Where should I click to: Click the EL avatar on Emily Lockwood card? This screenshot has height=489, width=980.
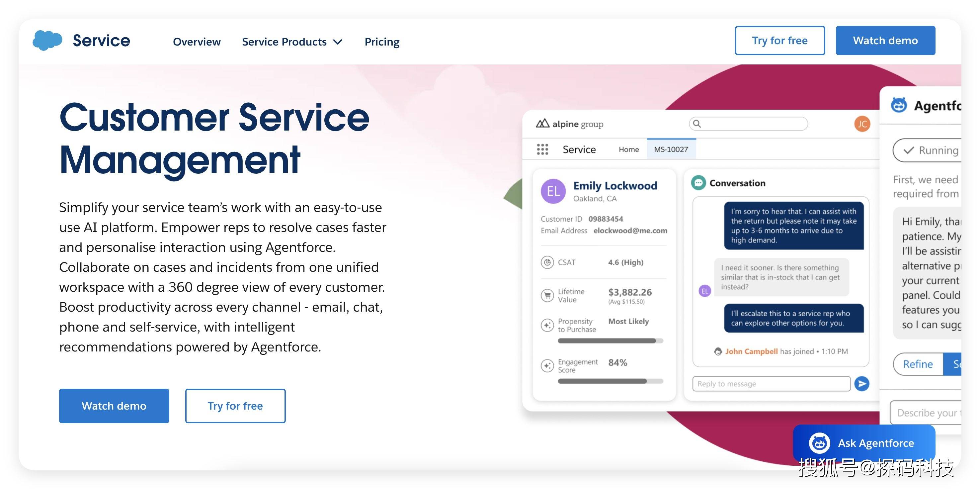tap(553, 191)
